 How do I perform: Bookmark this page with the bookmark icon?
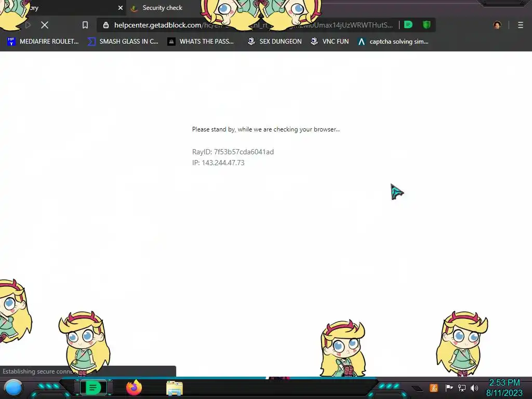coord(85,25)
